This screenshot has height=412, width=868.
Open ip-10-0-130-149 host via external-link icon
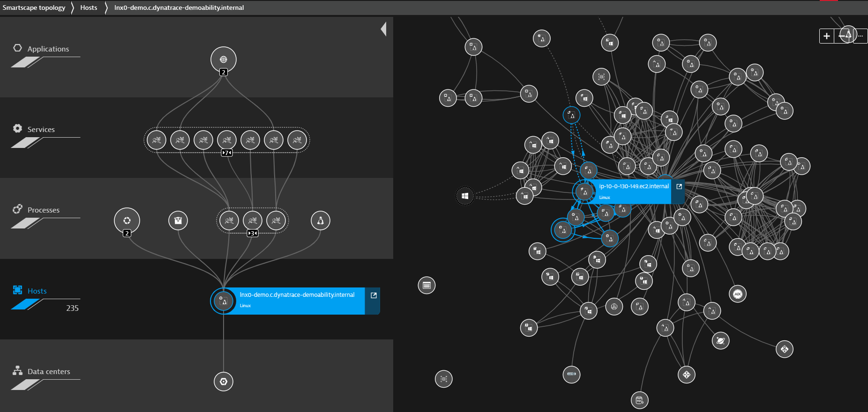[679, 186]
